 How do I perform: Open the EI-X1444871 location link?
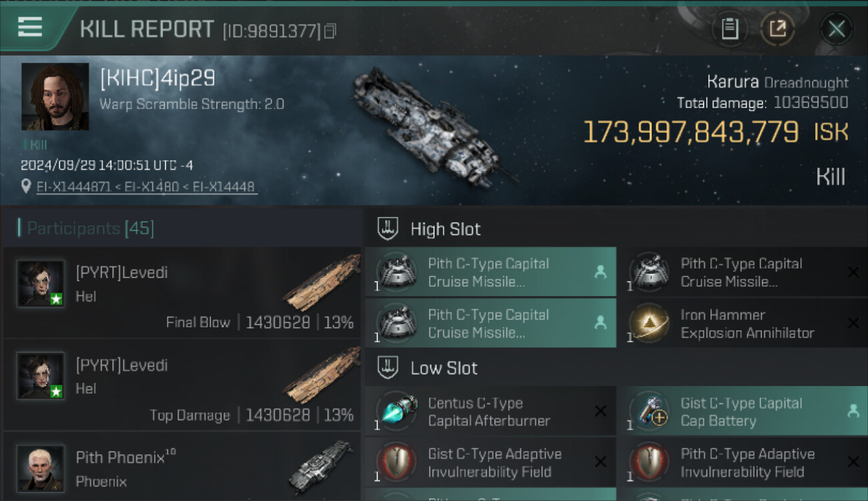click(73, 187)
